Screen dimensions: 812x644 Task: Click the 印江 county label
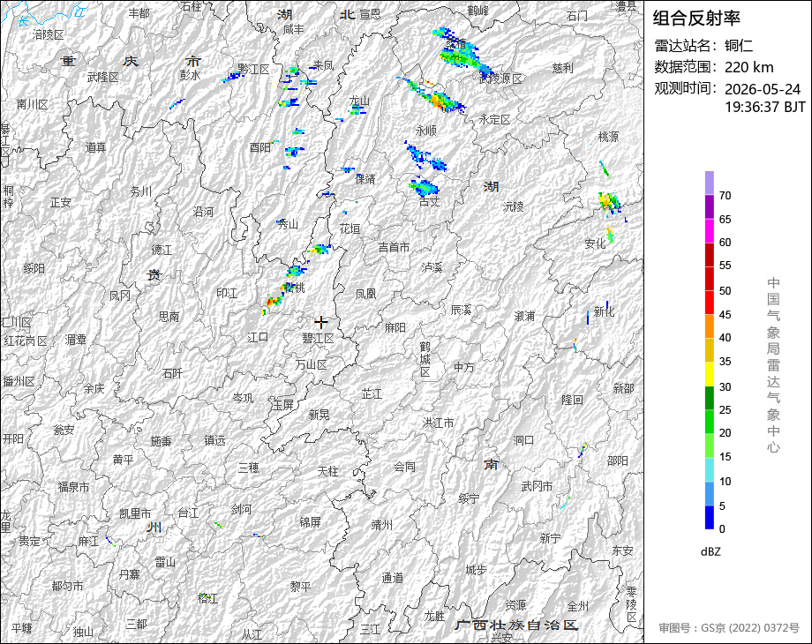click(x=227, y=294)
